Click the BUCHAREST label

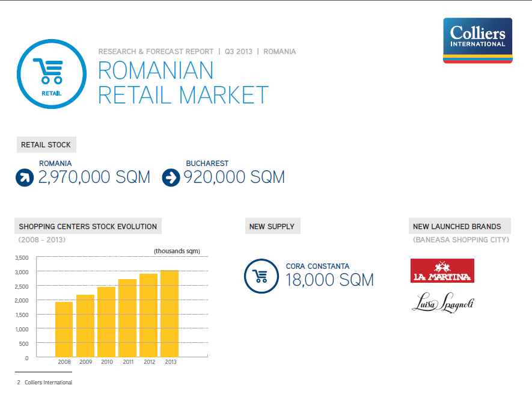click(207, 164)
